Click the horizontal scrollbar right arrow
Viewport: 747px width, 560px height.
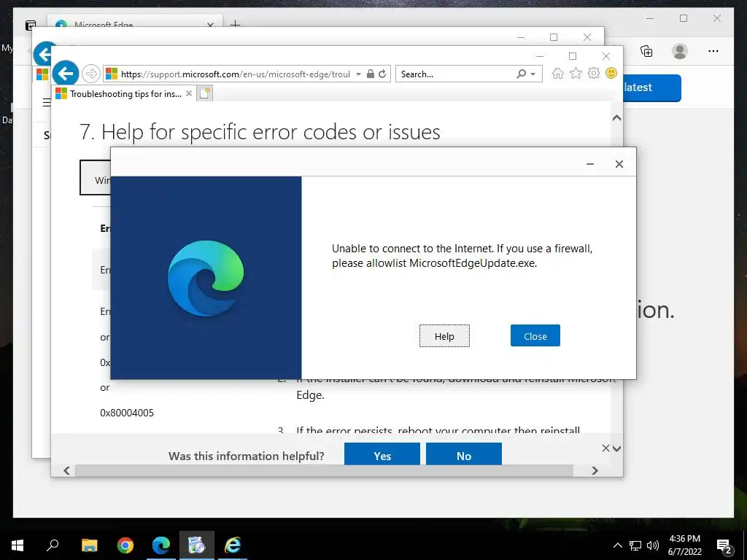(x=595, y=470)
